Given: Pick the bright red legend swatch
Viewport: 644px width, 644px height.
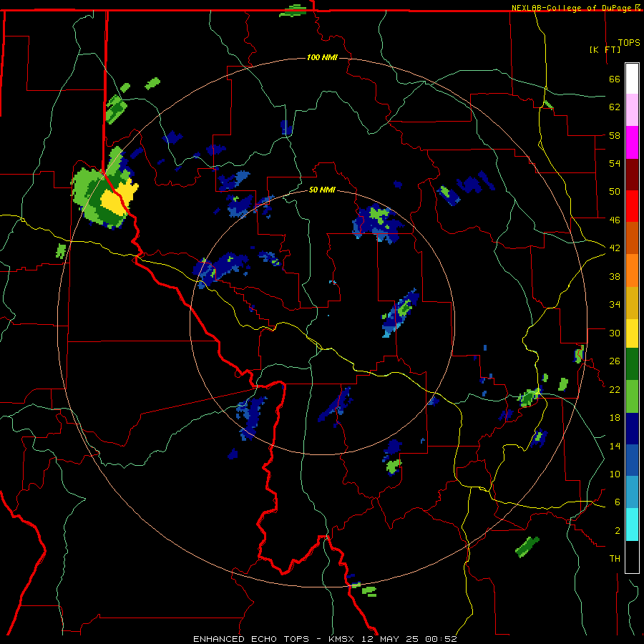Looking at the screenshot, I should click(632, 207).
